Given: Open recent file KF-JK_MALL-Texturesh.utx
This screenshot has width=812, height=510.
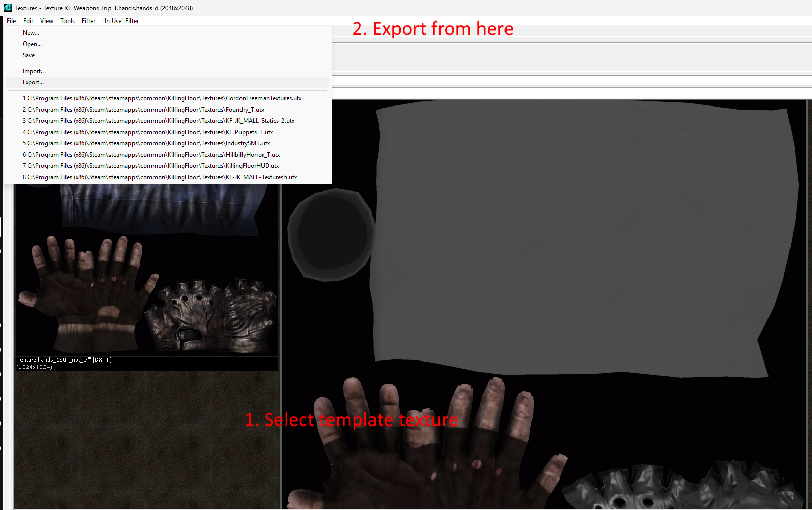Looking at the screenshot, I should 167,177.
